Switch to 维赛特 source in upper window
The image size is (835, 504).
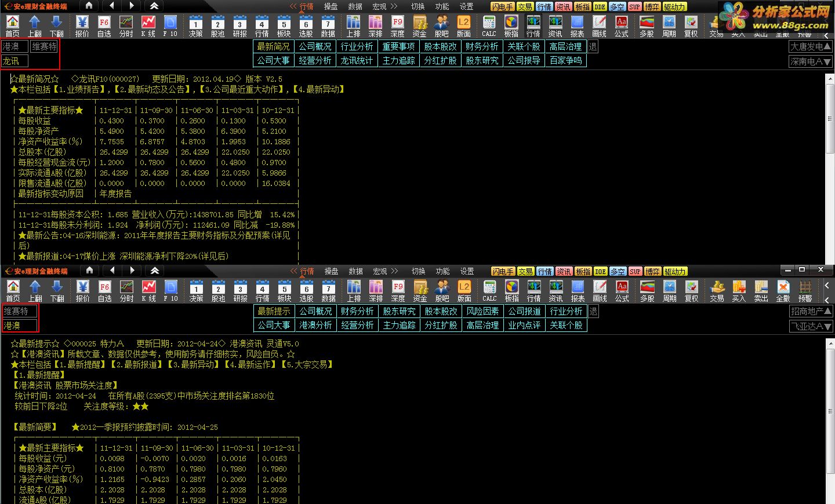[x=44, y=46]
